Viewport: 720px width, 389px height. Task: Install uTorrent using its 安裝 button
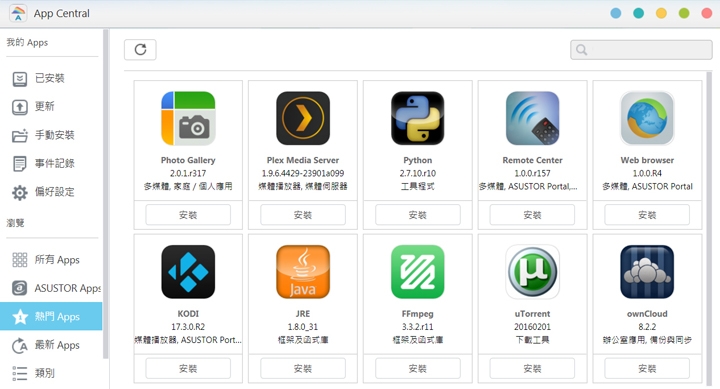point(532,368)
